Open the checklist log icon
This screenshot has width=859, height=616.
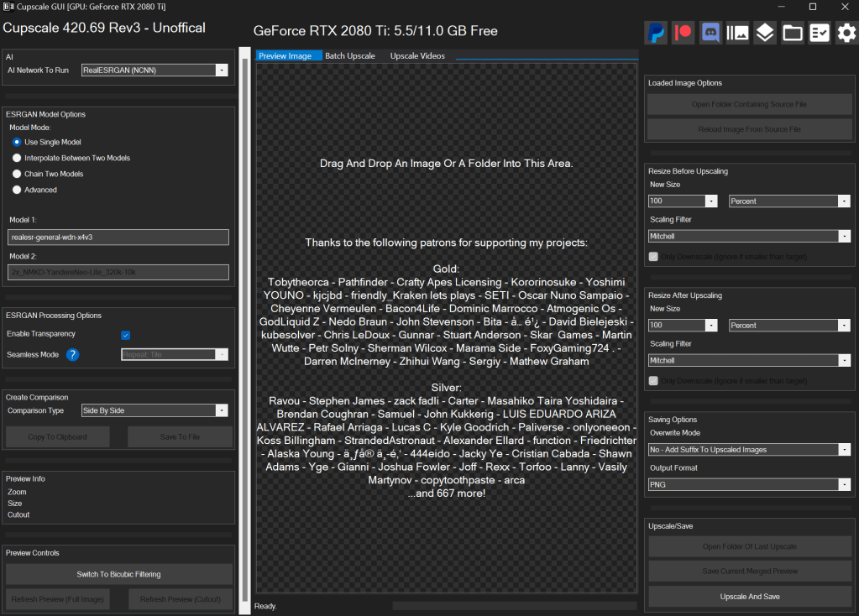[x=820, y=33]
